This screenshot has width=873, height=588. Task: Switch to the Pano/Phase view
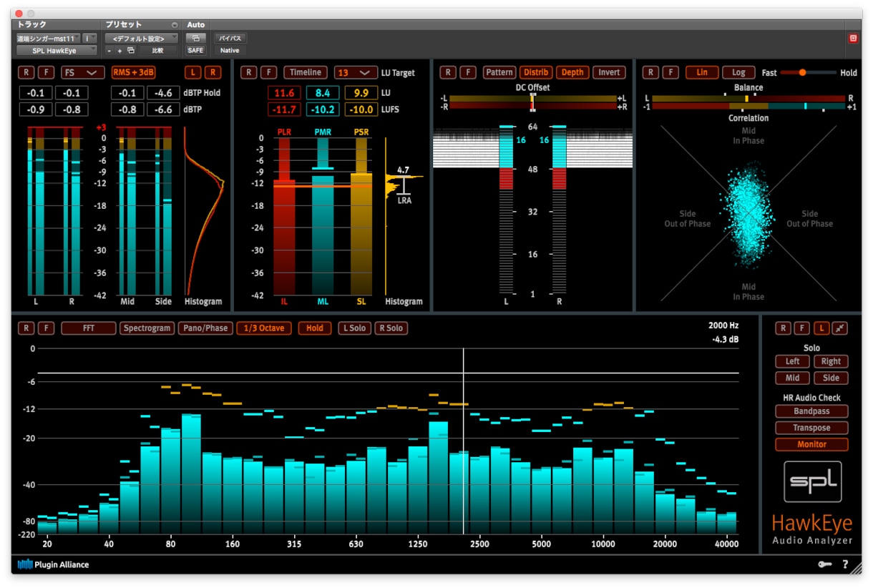205,328
